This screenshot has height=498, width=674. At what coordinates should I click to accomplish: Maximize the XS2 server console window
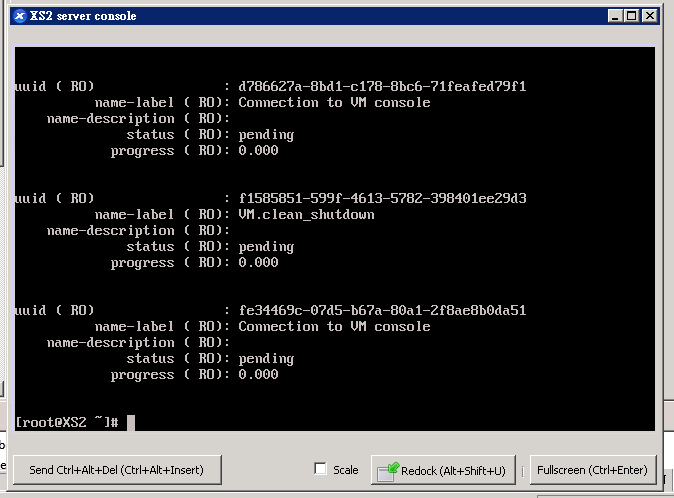click(631, 16)
